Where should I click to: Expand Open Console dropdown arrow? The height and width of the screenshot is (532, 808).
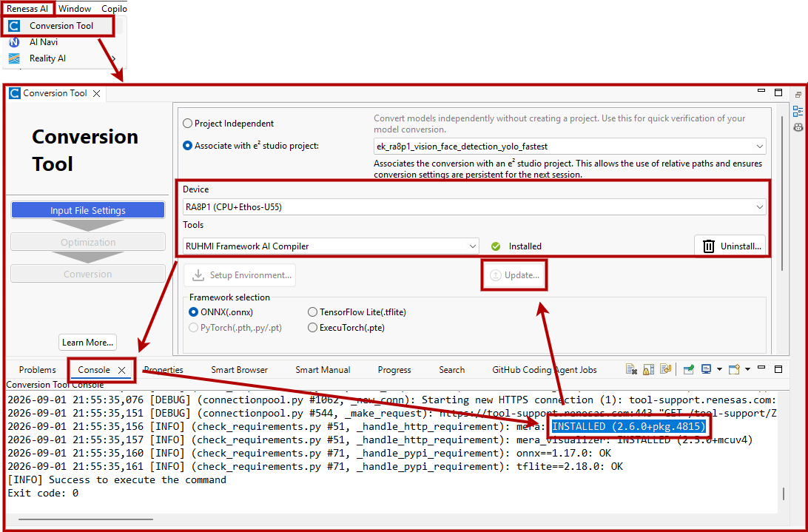click(747, 369)
